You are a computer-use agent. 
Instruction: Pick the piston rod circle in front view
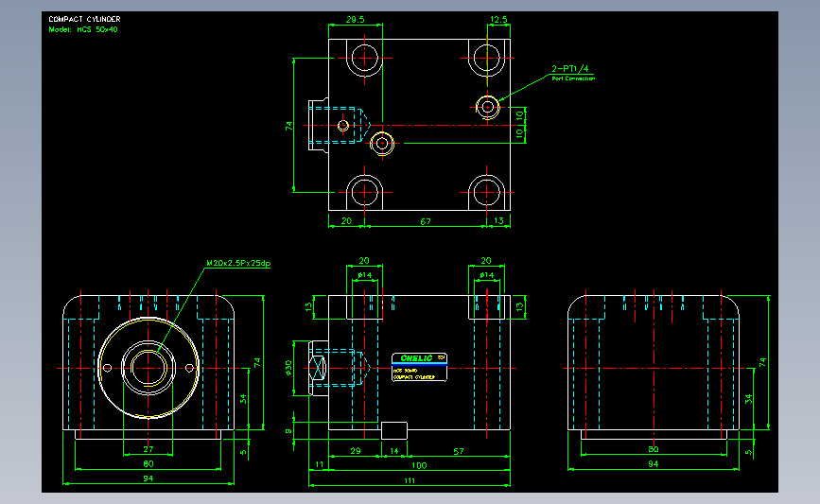point(148,368)
